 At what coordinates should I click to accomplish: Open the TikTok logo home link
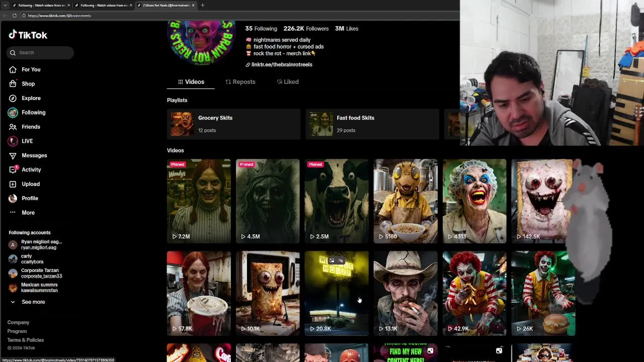(x=28, y=35)
